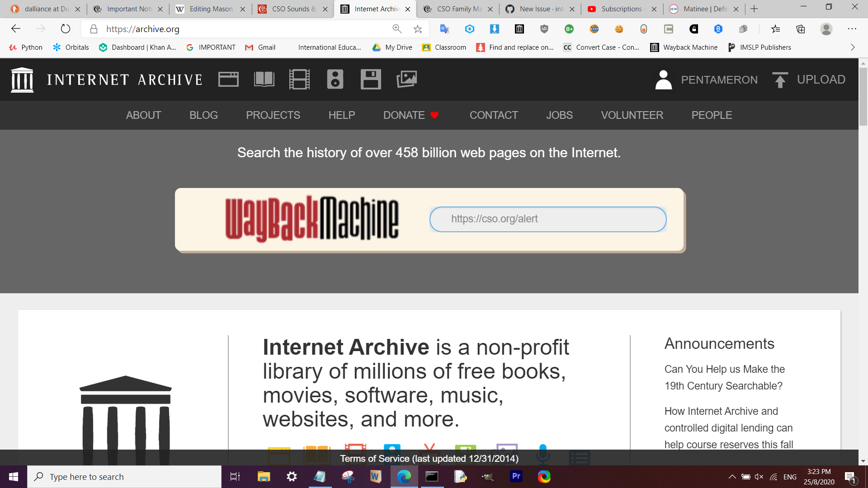The image size is (868, 488).
Task: Open the Web media type icon
Action: (228, 80)
